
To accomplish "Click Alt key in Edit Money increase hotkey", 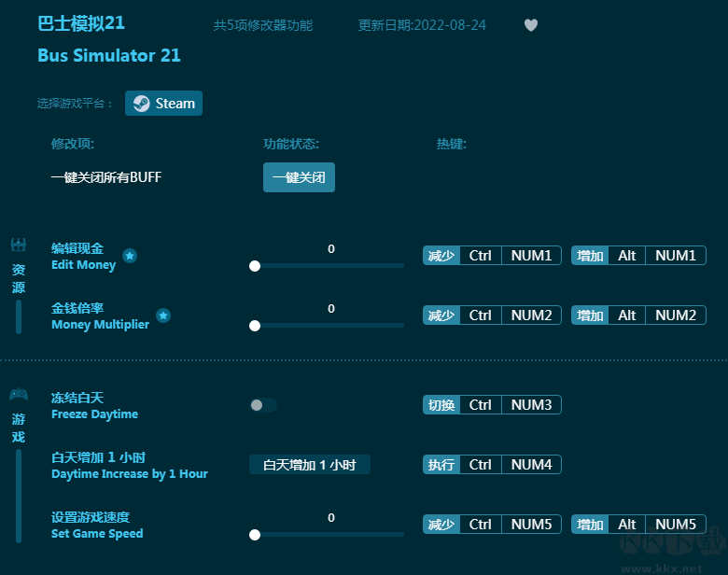I will click(x=627, y=256).
